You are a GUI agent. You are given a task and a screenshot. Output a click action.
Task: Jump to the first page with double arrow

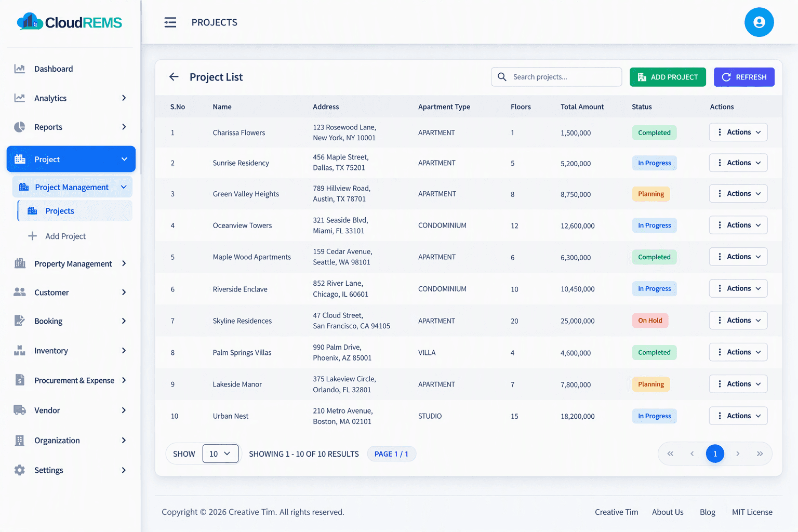(x=670, y=454)
